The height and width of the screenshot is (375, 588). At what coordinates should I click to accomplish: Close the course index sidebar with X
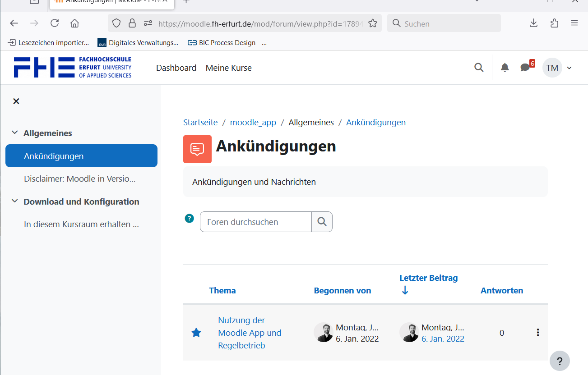tap(16, 101)
